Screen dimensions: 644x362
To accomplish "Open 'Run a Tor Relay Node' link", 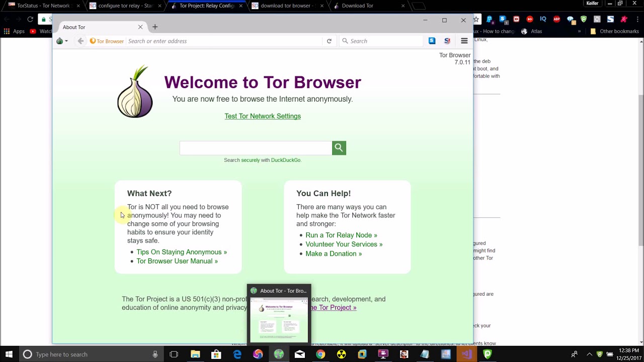I will click(341, 235).
